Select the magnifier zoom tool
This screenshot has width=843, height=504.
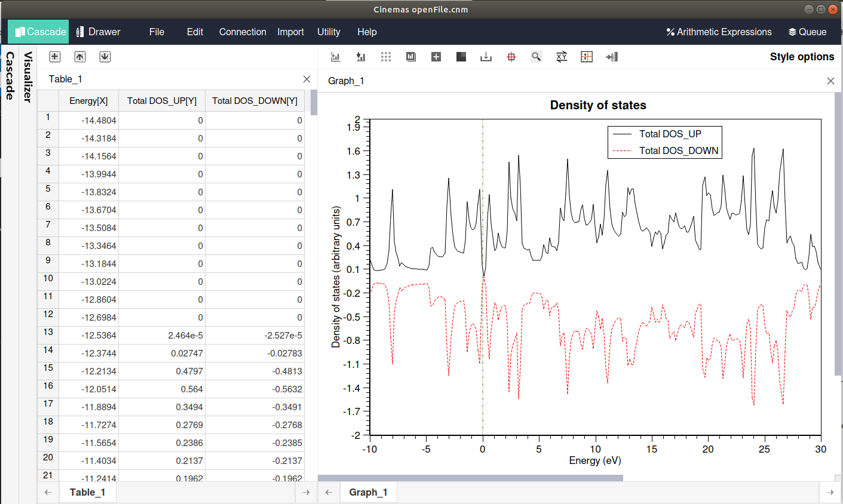click(x=537, y=57)
